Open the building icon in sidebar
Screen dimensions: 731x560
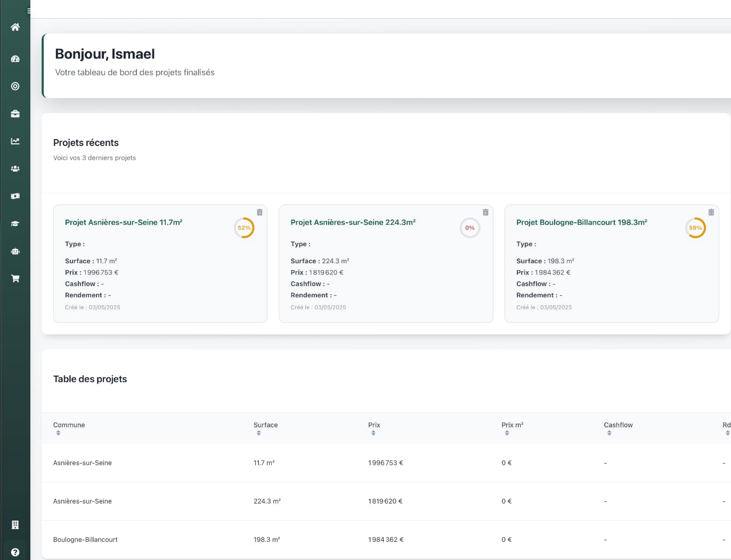tap(15, 525)
